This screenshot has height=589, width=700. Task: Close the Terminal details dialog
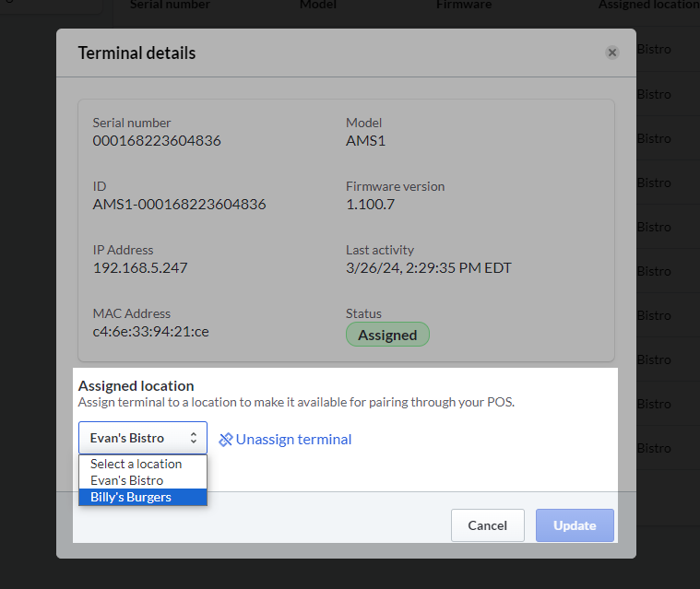click(612, 53)
